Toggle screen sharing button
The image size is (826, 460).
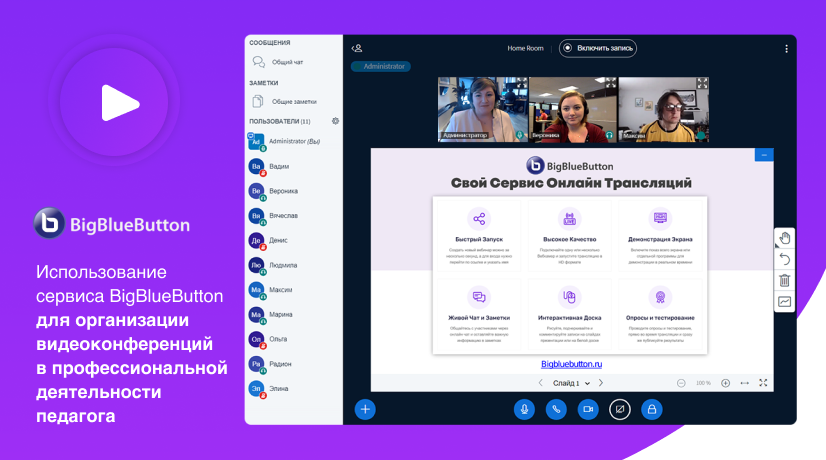620,409
